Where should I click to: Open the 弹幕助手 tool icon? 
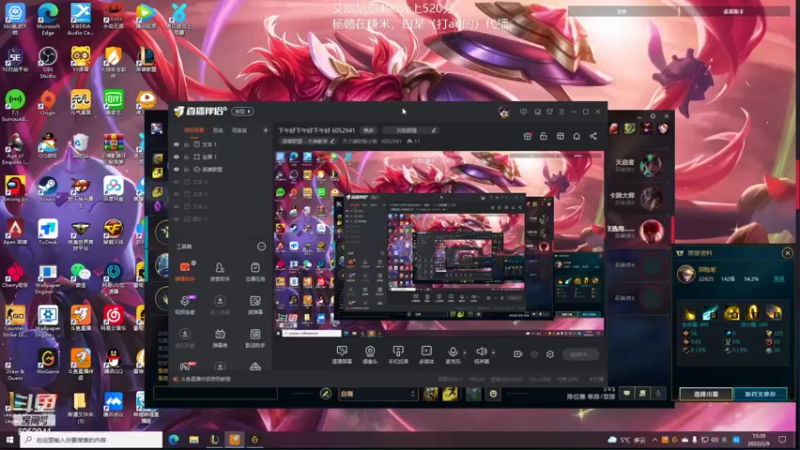(x=185, y=271)
